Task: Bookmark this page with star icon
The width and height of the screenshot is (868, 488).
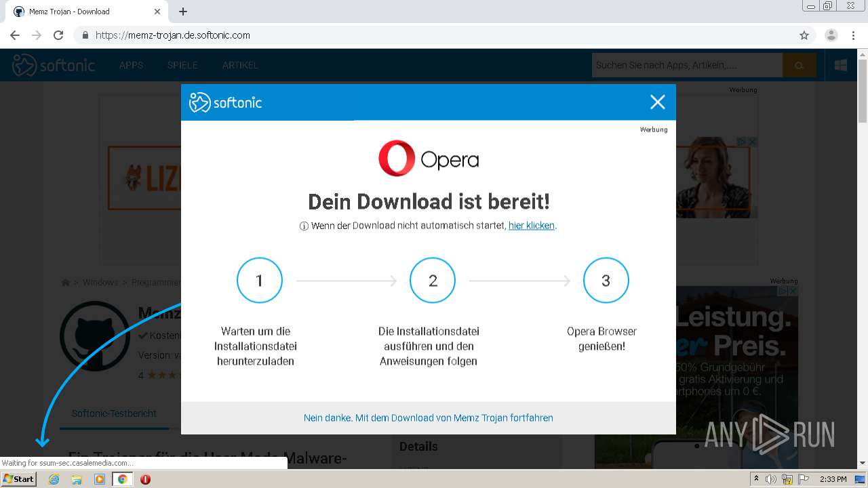Action: click(x=804, y=35)
